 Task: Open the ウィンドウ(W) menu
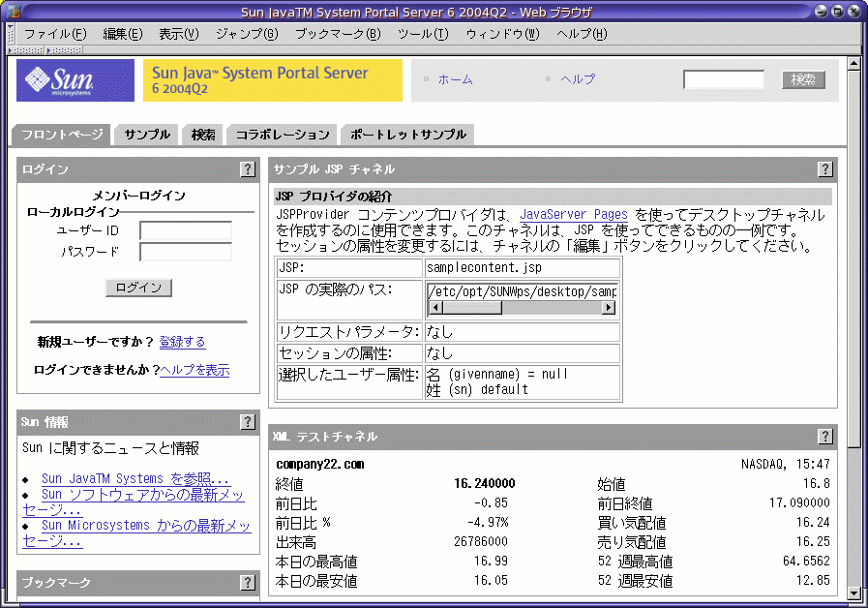tap(502, 34)
